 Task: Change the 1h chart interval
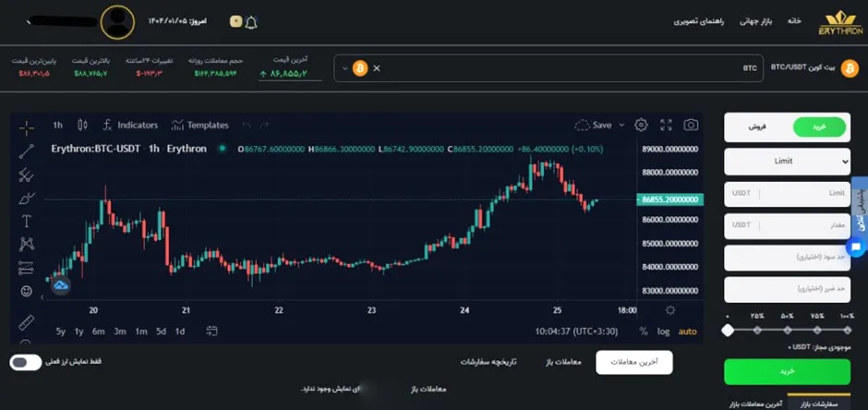57,125
